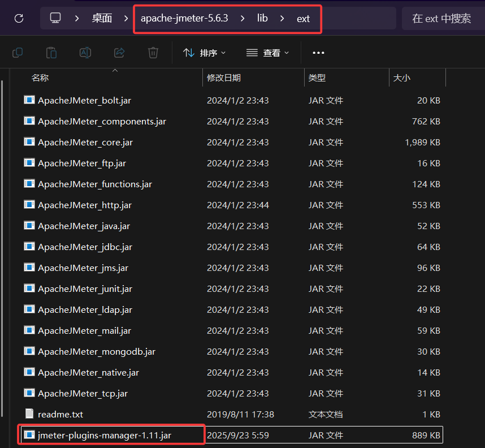This screenshot has width=485, height=448.
Task: Expand the chevron after apache-jmeter-5.6.3
Action: (x=242, y=19)
